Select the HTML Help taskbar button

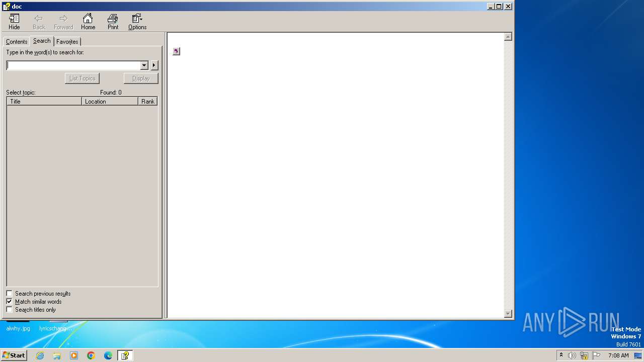(125, 355)
